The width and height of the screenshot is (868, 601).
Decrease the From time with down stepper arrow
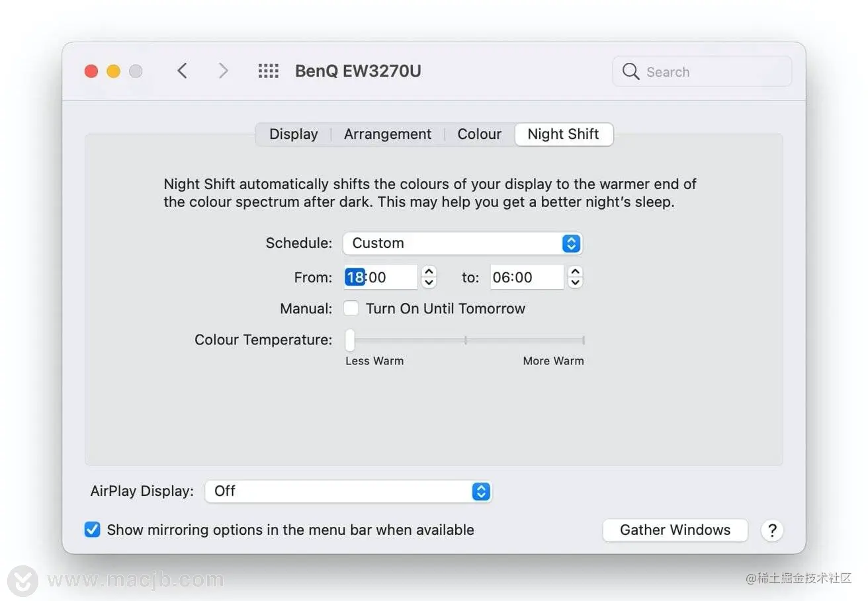[x=429, y=282]
